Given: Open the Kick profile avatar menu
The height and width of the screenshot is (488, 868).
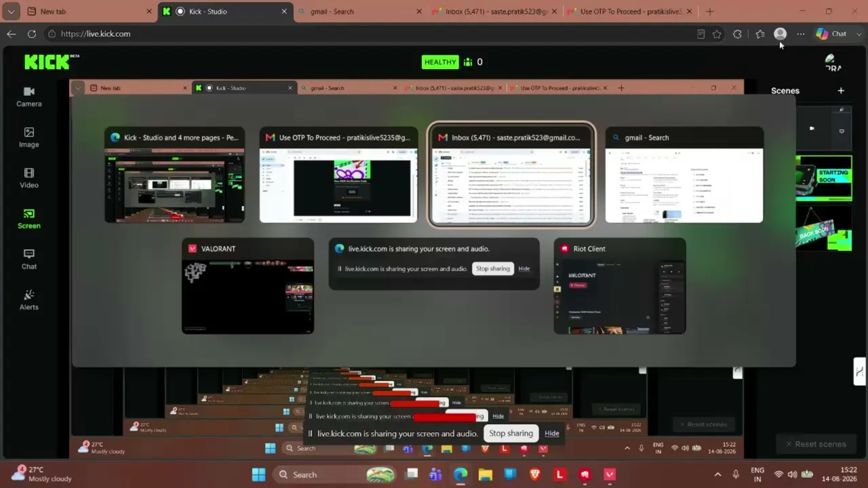Looking at the screenshot, I should pos(833,62).
